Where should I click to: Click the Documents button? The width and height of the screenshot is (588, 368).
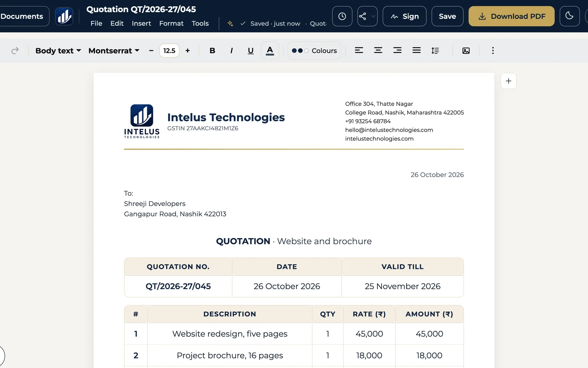(x=22, y=16)
